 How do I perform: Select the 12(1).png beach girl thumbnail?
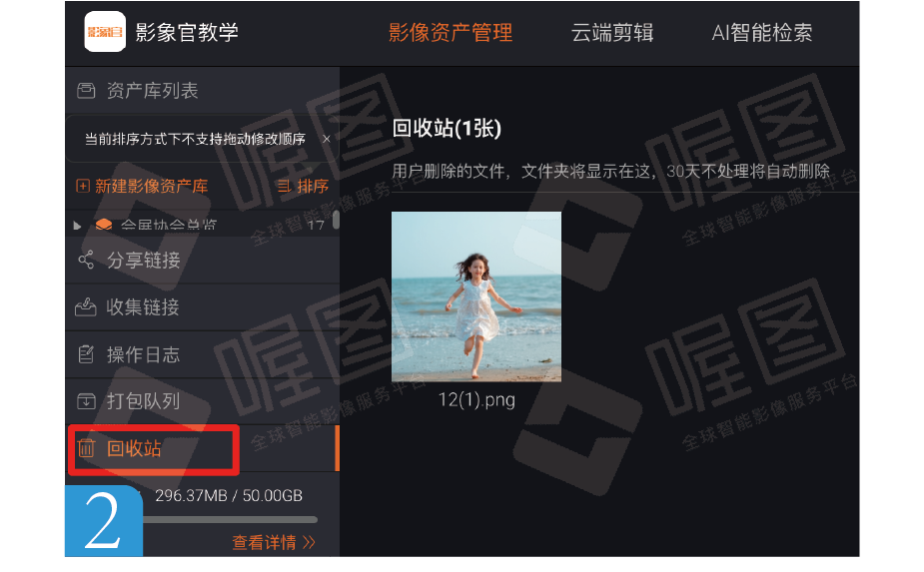[x=476, y=296]
